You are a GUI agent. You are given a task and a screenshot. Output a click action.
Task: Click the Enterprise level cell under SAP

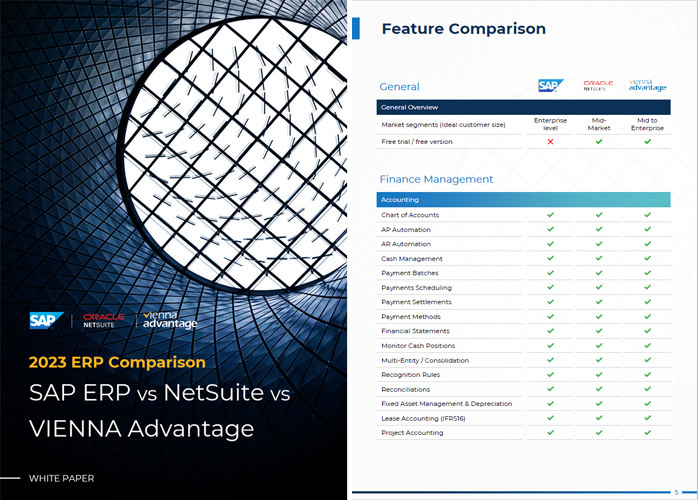550,125
